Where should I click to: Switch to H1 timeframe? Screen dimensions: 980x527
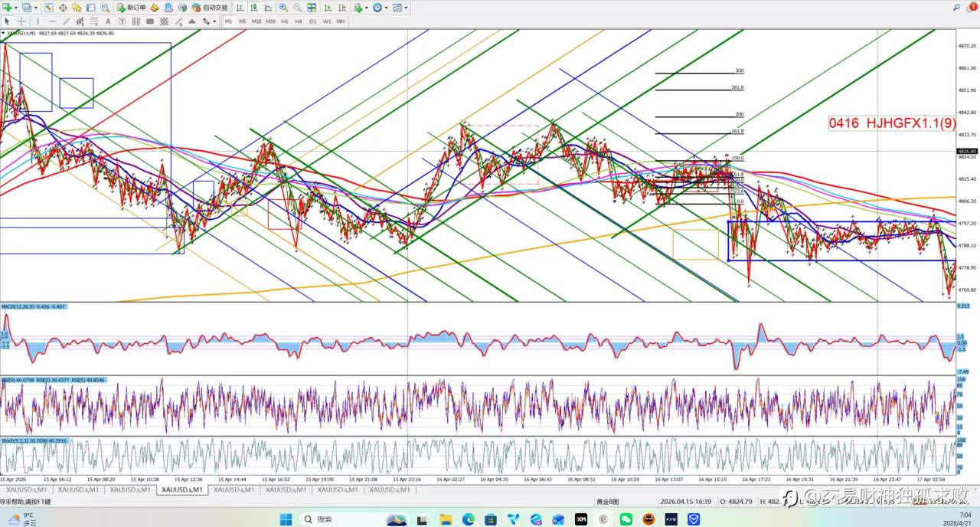[285, 21]
